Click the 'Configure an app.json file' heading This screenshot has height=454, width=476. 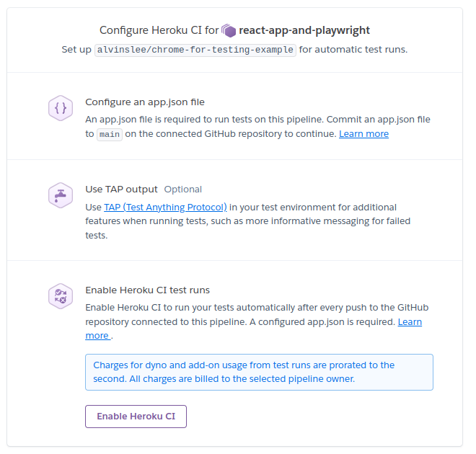pos(145,102)
